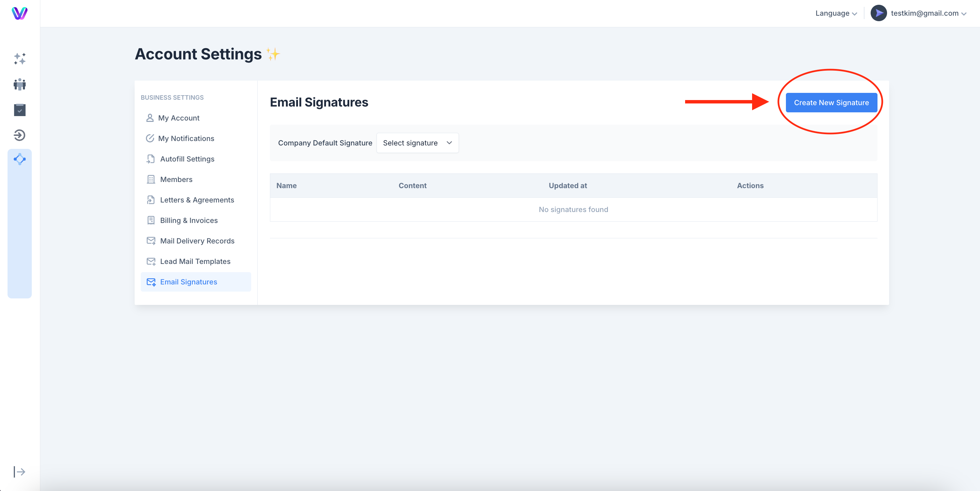Click the envelope icon beside Lead Mail Templates
Screen dimensions: 980x491
151,262
